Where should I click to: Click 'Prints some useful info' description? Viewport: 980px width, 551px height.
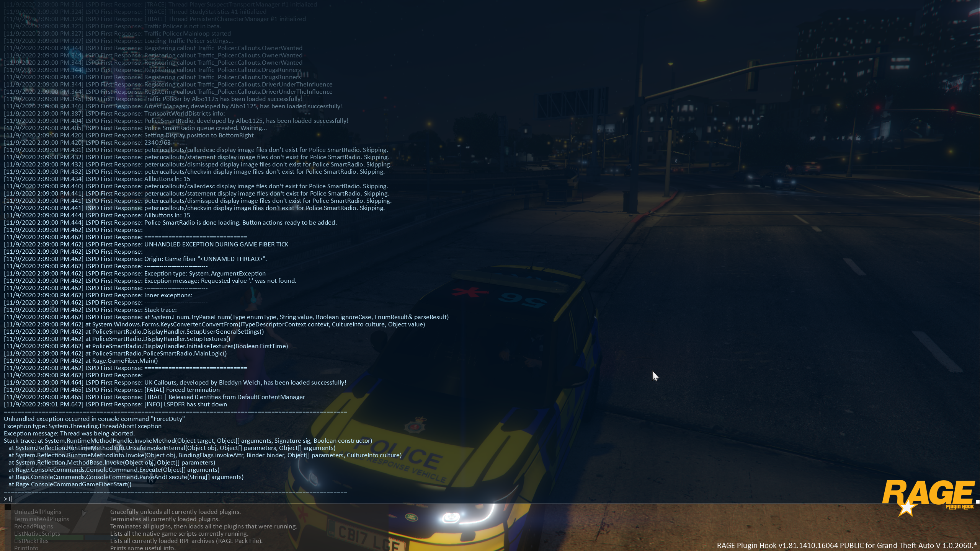[143, 548]
